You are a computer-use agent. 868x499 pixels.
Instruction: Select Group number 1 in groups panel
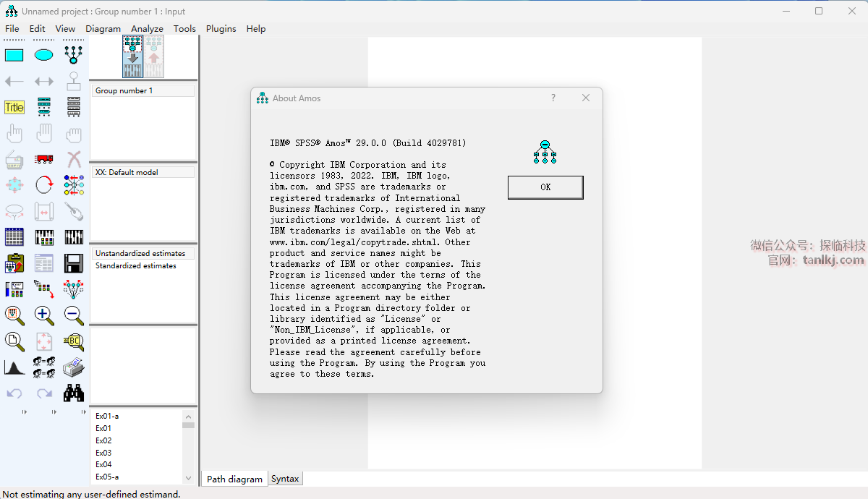point(143,90)
